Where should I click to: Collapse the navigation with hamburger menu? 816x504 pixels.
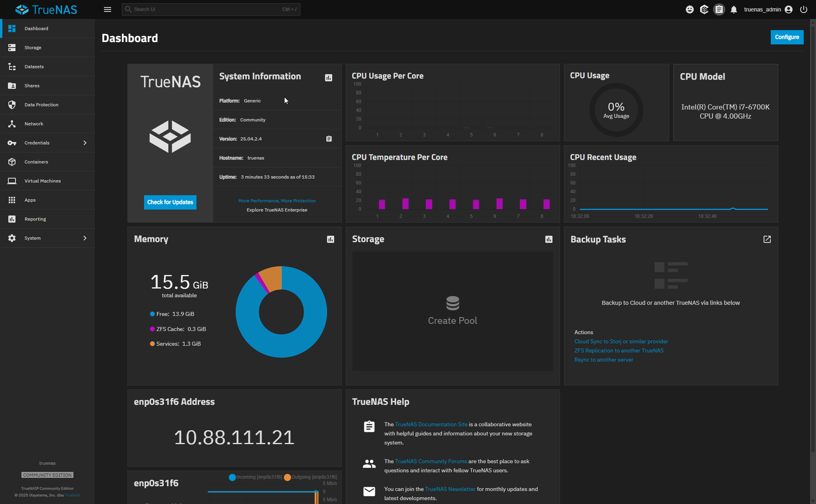pos(107,9)
